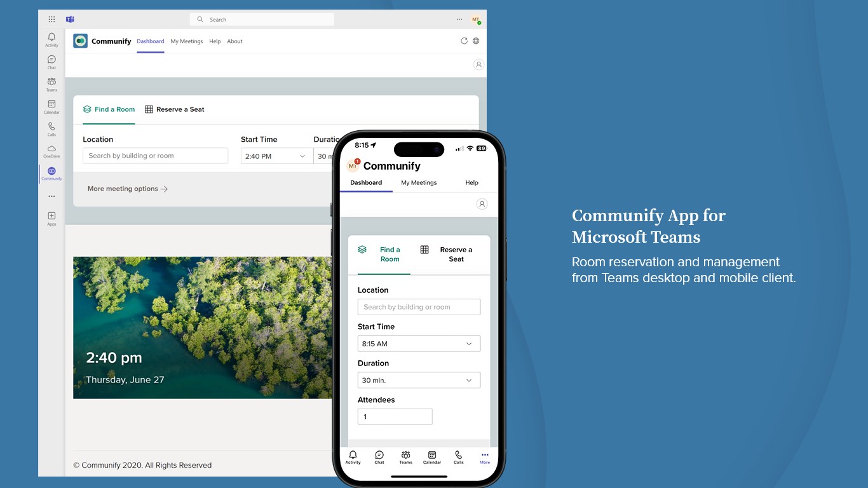
Task: Open Communify in browser via globe icon
Action: [x=476, y=41]
